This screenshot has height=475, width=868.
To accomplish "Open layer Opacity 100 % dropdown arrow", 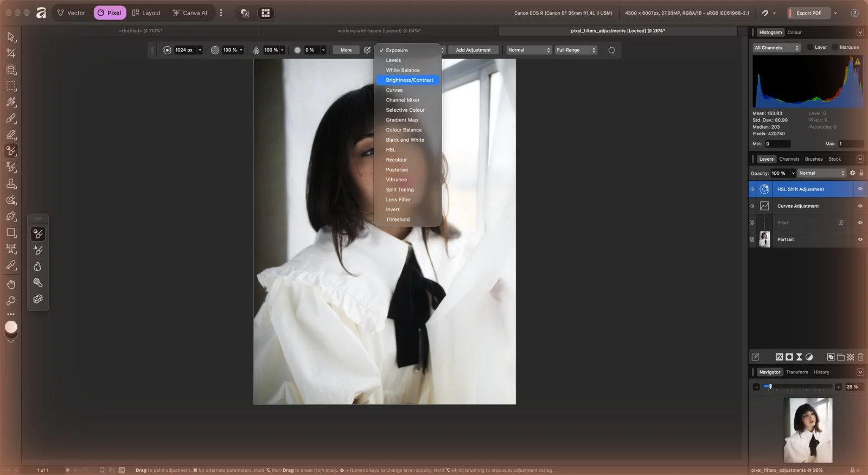I will [x=793, y=173].
